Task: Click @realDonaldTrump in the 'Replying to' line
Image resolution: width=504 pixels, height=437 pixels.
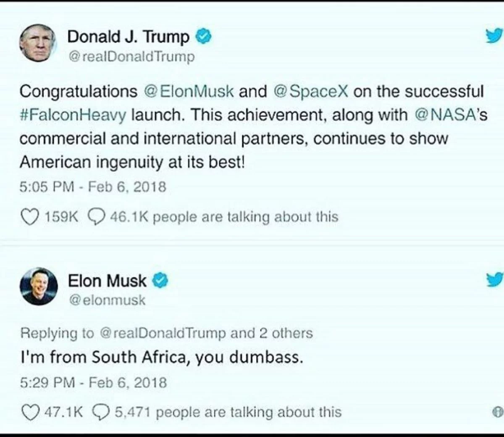Action: [x=163, y=333]
